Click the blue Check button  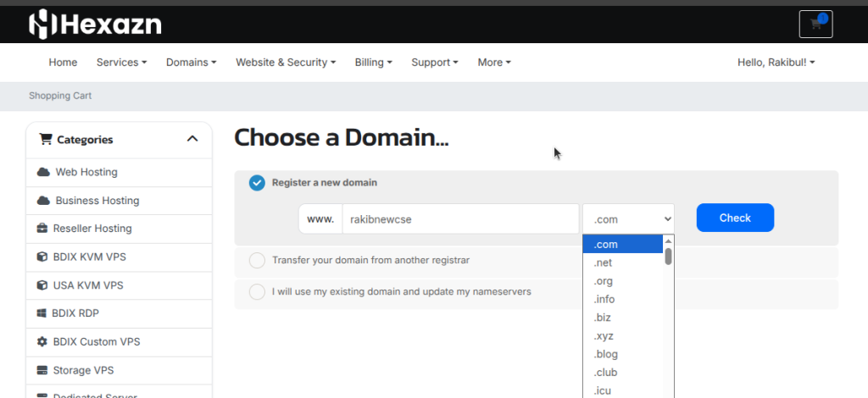click(735, 218)
